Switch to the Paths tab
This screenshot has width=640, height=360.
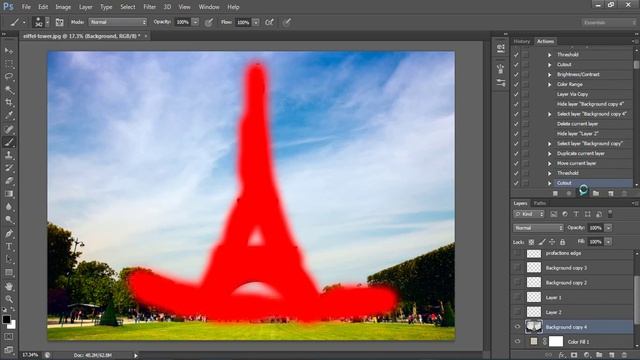(540, 203)
